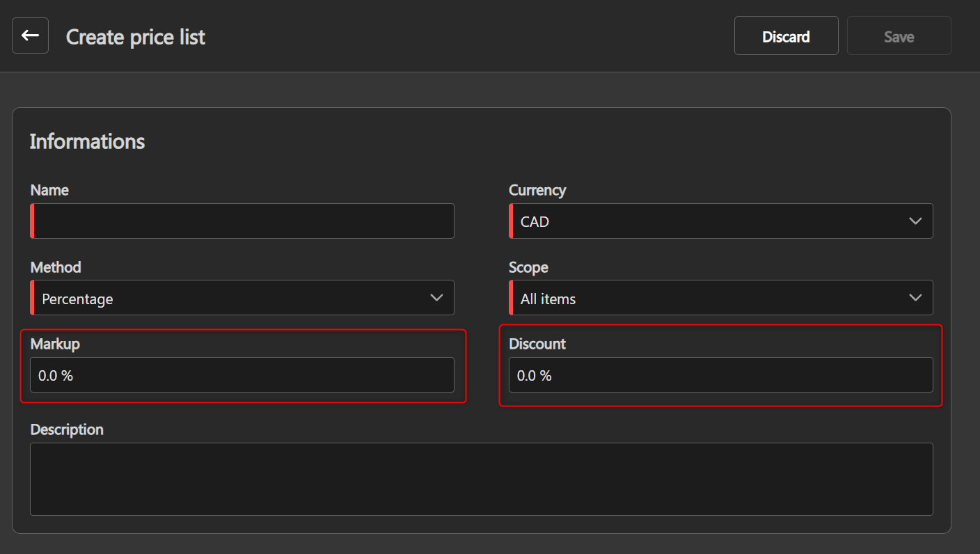980x554 pixels.
Task: Click the chevron arrow in Scope field
Action: [915, 298]
